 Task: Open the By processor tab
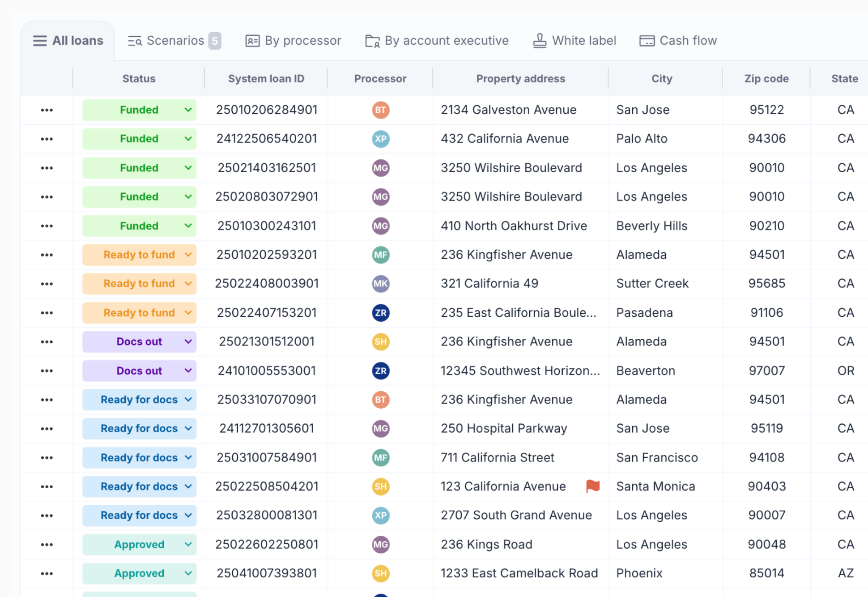coord(293,41)
